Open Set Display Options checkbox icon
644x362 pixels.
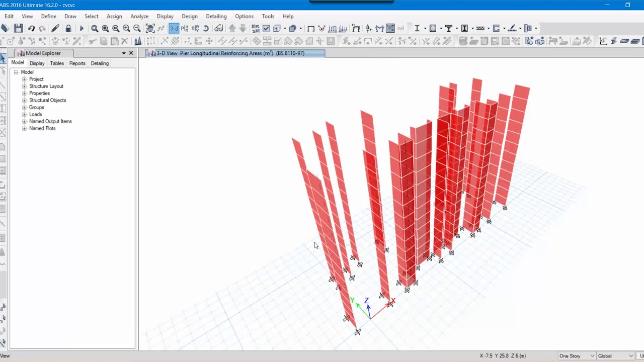click(x=266, y=29)
